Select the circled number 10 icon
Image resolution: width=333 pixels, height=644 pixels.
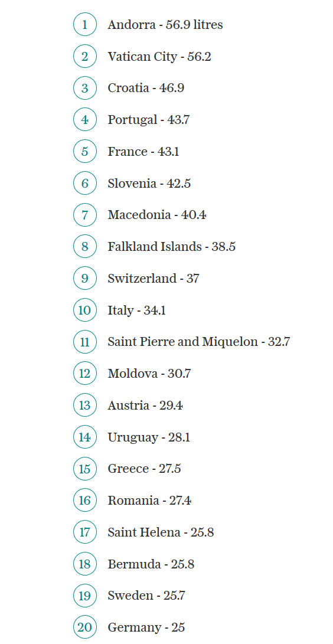click(85, 310)
